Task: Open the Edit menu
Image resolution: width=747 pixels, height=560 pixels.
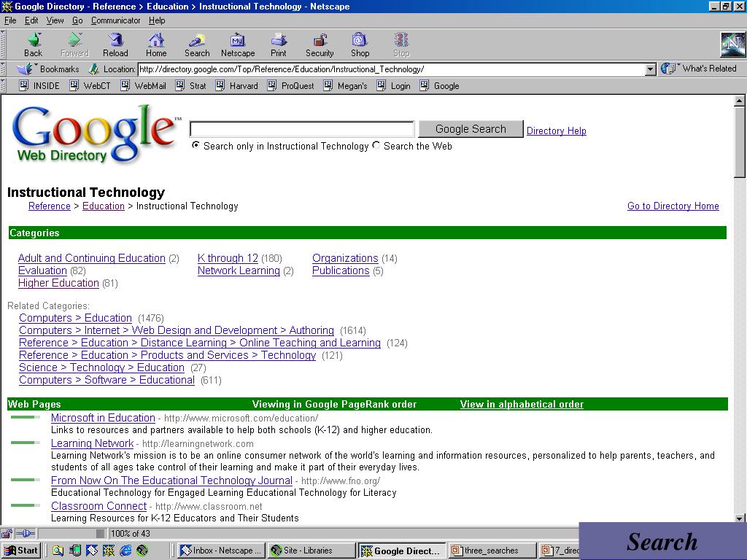Action: pos(31,20)
